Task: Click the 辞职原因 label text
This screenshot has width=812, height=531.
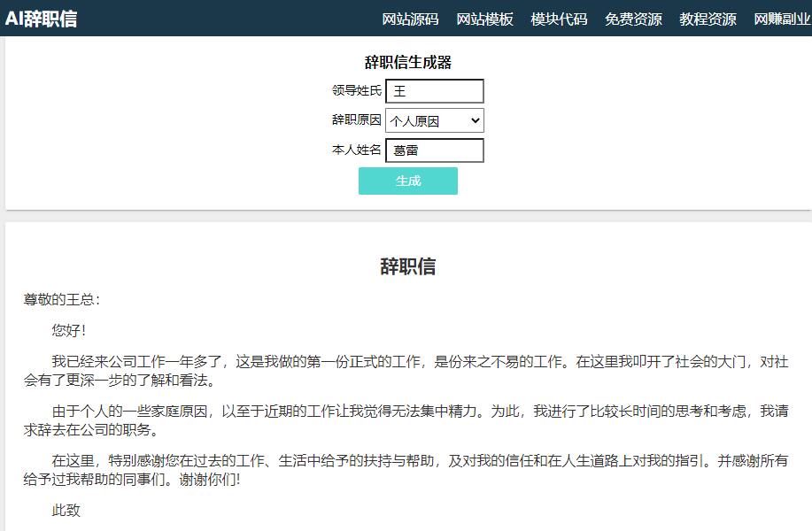Action: 358,120
